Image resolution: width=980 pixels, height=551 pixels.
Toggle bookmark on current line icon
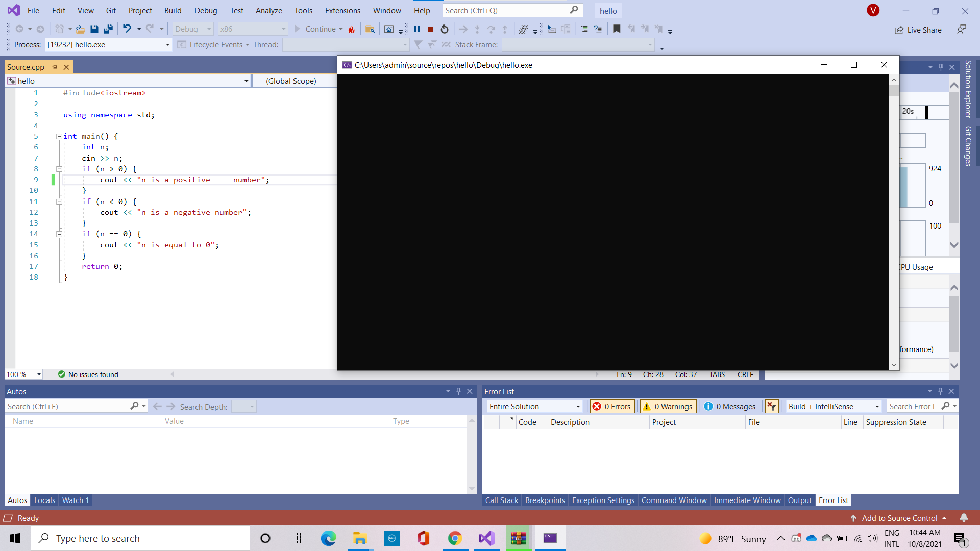point(617,29)
